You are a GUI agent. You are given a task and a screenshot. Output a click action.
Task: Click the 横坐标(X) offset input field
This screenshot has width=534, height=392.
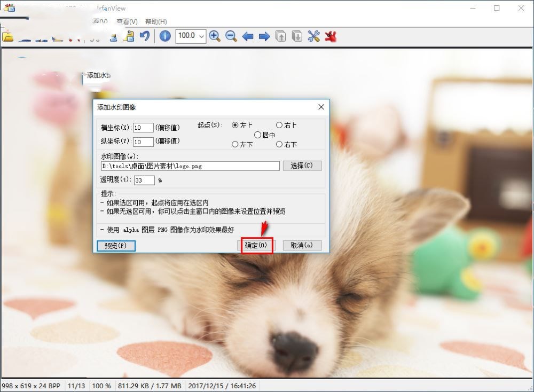(143, 128)
